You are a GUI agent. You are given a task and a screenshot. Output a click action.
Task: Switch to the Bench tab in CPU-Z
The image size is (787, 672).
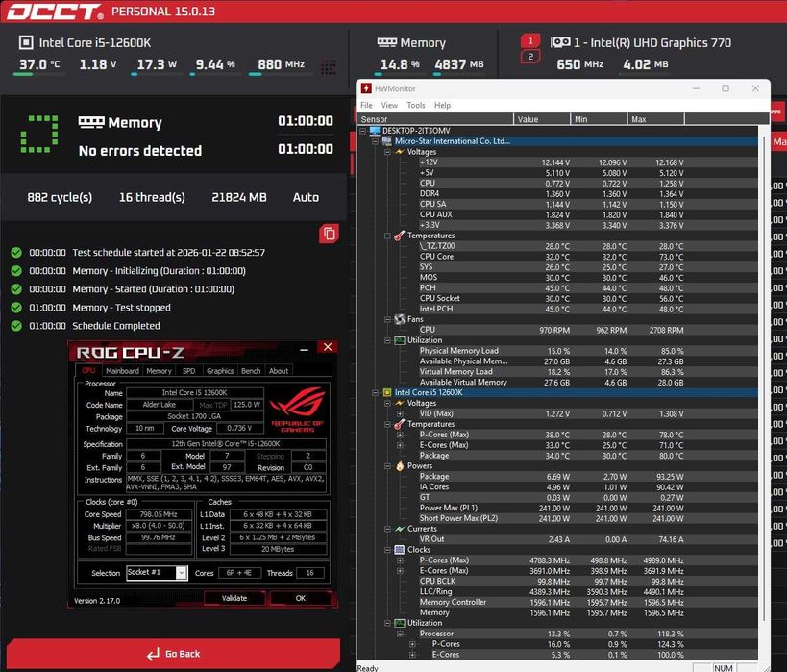pyautogui.click(x=251, y=371)
